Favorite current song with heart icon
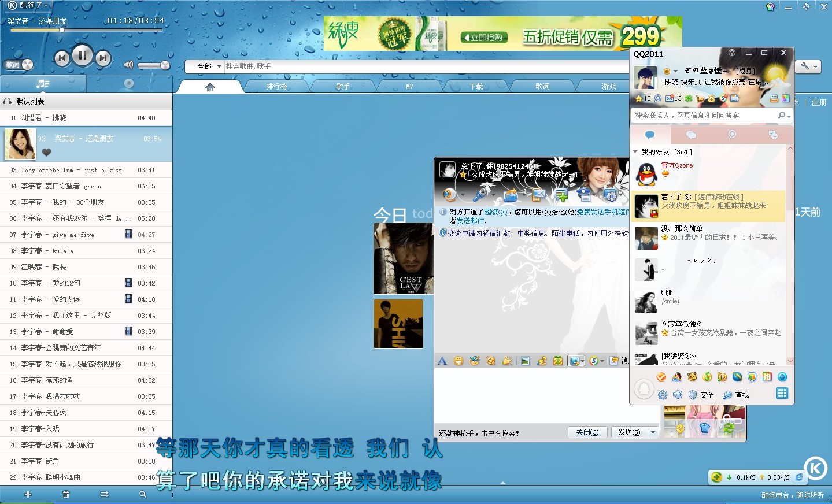 47,153
